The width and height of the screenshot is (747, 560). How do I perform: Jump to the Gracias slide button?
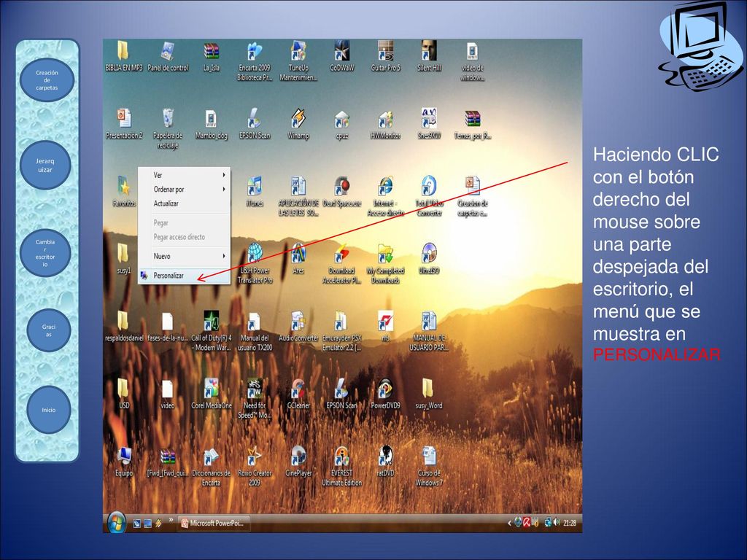tap(49, 330)
